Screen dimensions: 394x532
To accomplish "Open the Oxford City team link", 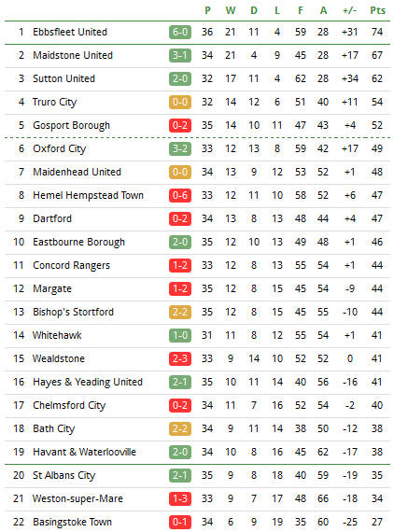I will (60, 149).
